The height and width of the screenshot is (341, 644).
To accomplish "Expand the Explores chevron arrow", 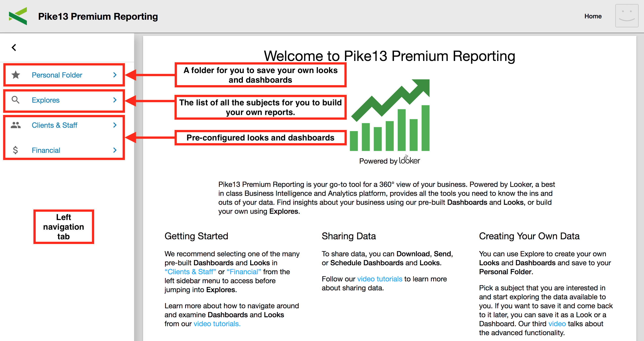I will coord(115,100).
